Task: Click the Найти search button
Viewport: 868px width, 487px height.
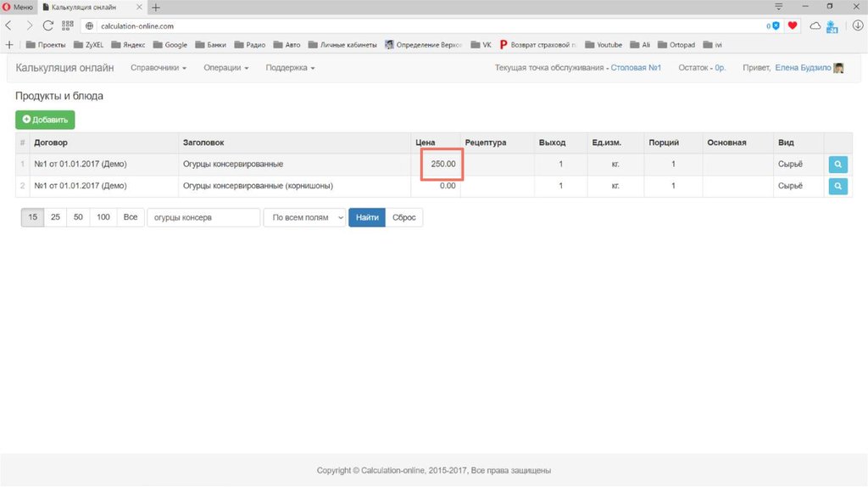Action: [x=367, y=218]
